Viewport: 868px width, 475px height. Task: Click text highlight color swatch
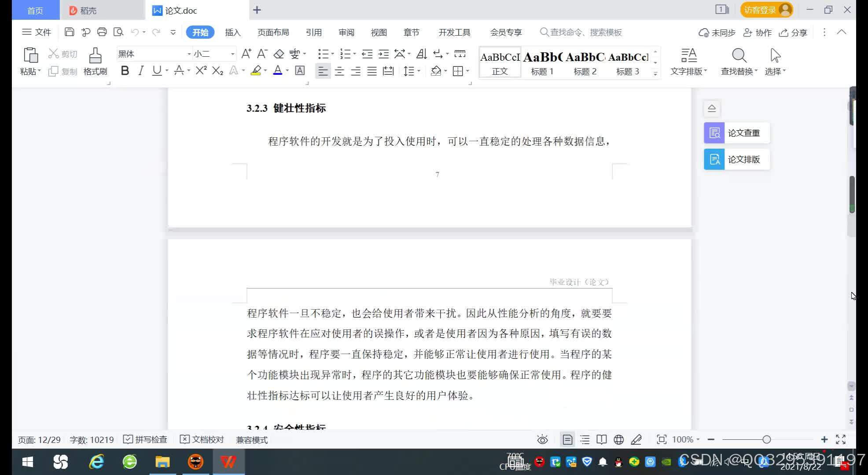(256, 70)
